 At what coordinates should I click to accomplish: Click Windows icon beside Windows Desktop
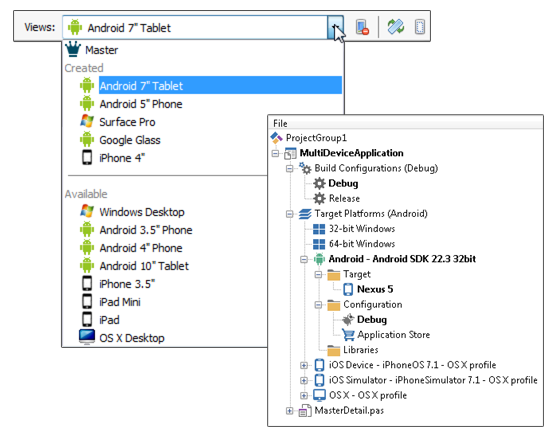[x=87, y=211]
